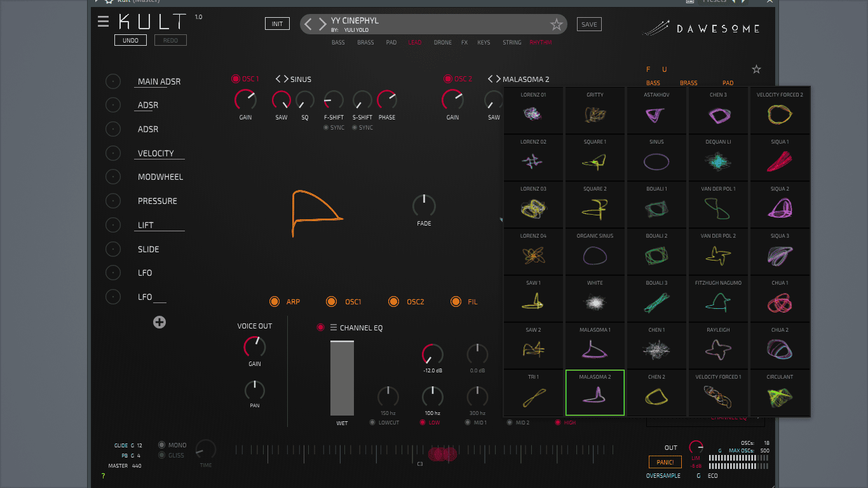Favorite the YY CINEPHYL preset with star
Screen dimensions: 868x488
557,25
